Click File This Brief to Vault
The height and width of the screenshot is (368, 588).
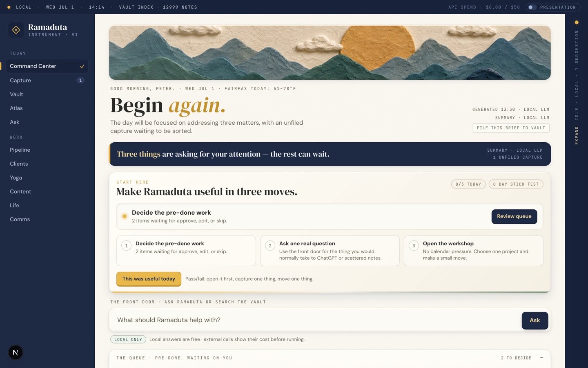click(x=511, y=128)
